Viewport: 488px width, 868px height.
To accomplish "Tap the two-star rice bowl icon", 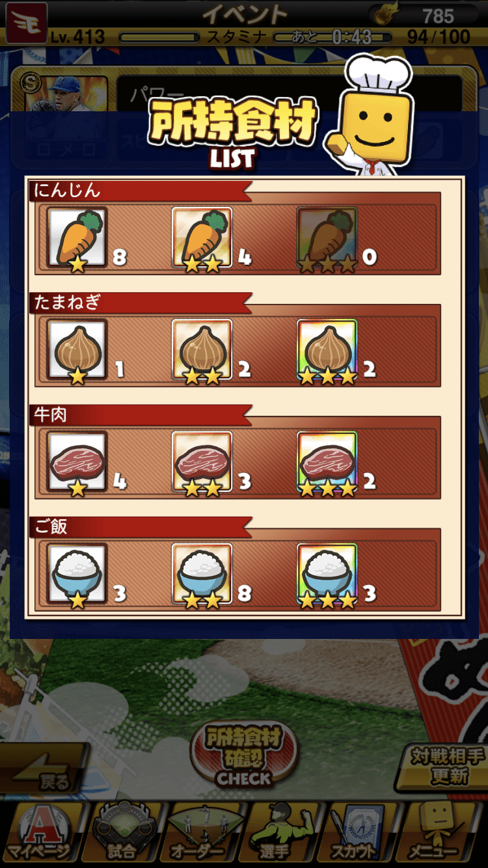I will point(202,575).
